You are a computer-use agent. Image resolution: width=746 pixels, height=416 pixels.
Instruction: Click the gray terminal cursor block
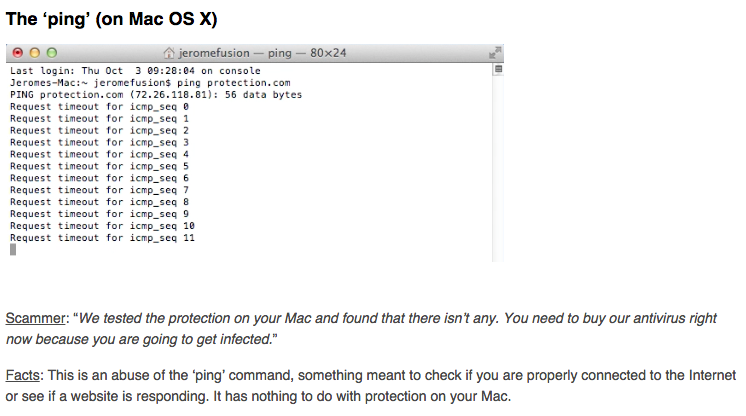tap(12, 250)
